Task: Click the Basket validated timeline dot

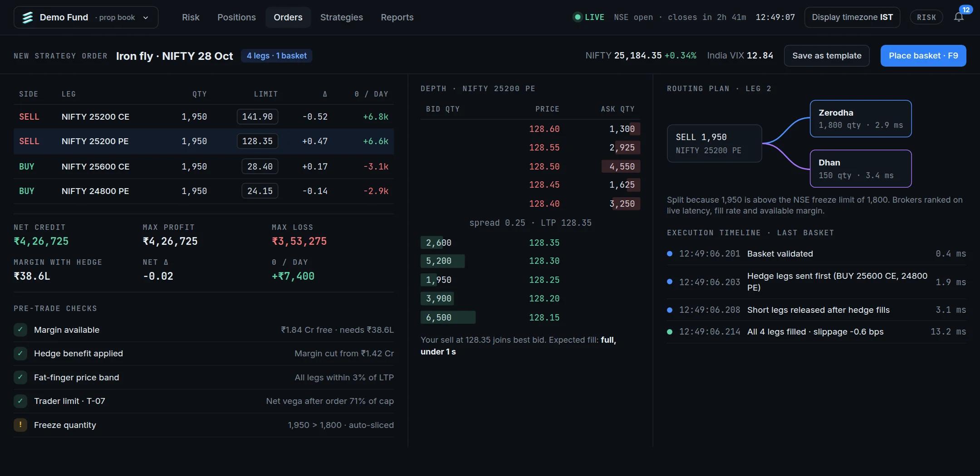Action: [670, 254]
